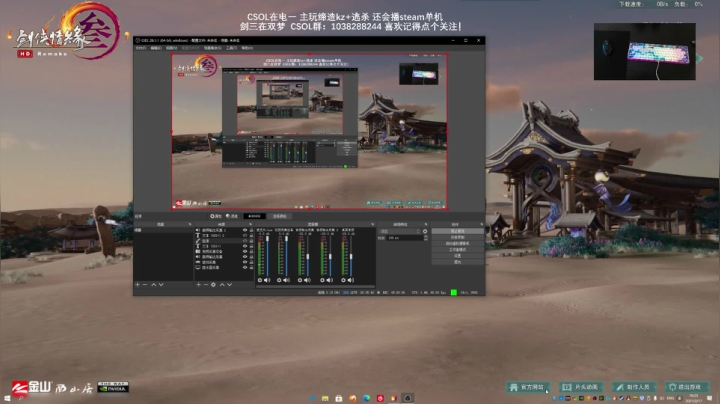The height and width of the screenshot is (404, 720).
Task: Move selected source up in Sources panel
Action: pyautogui.click(x=222, y=285)
